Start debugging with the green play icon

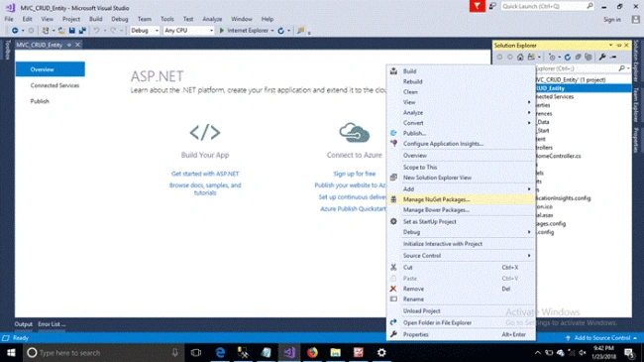click(222, 31)
